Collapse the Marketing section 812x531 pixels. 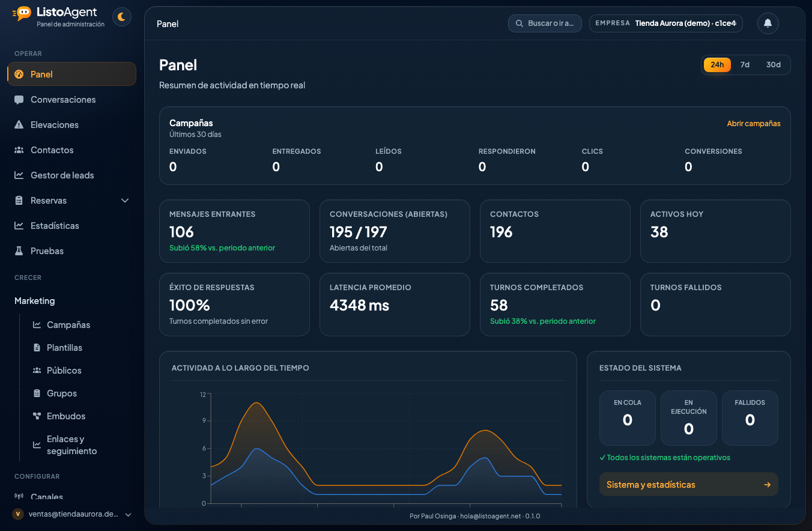click(x=34, y=301)
